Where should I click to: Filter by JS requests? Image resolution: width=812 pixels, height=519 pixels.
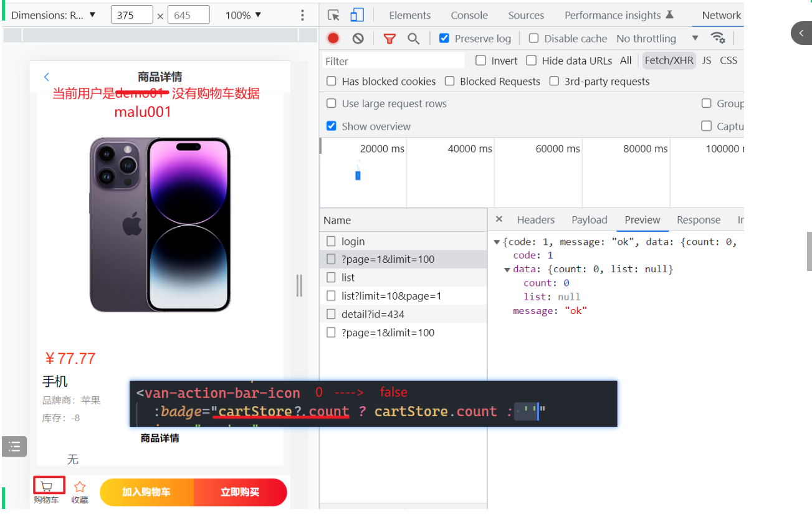click(707, 60)
